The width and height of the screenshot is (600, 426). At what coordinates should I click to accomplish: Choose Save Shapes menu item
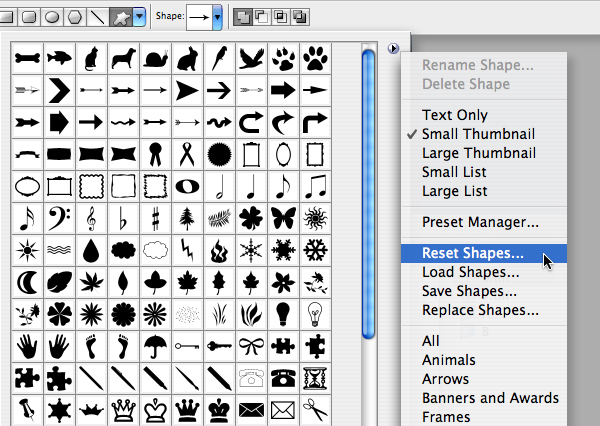click(484, 291)
